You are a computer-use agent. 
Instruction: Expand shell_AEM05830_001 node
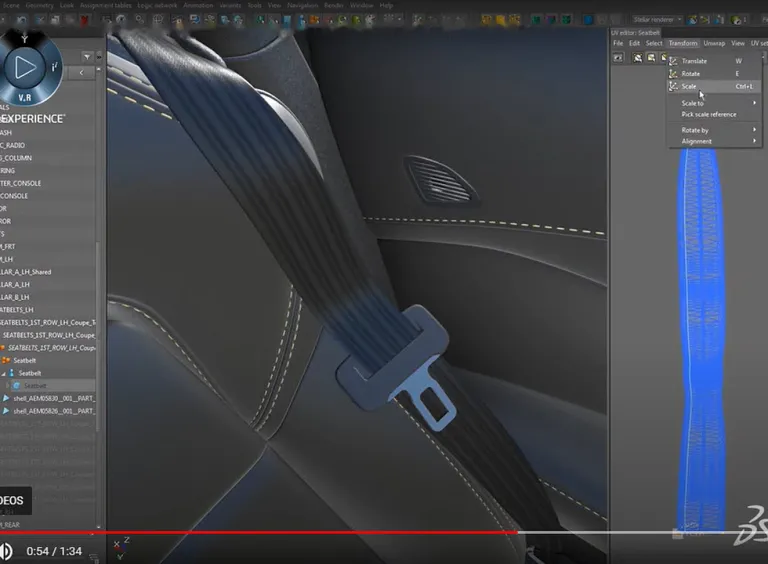point(6,399)
